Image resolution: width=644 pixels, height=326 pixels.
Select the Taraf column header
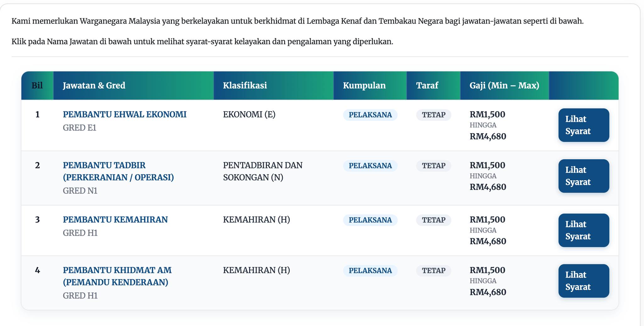click(x=427, y=85)
